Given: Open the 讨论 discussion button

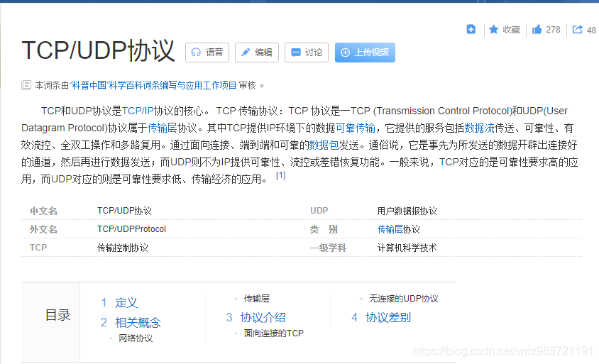Looking at the screenshot, I should point(307,53).
